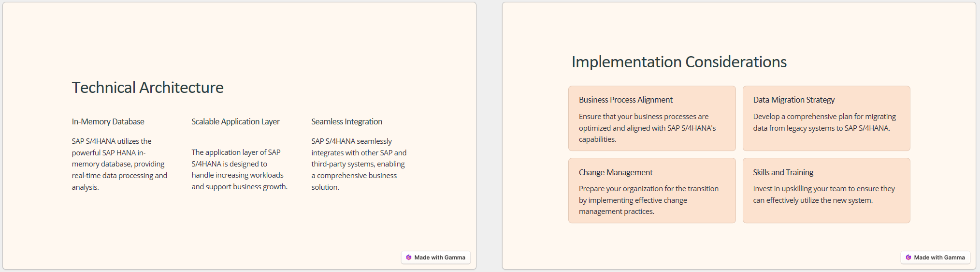The height and width of the screenshot is (272, 980).
Task: Click the paragraph starting 'The application layer of SAP'
Action: [x=239, y=169]
